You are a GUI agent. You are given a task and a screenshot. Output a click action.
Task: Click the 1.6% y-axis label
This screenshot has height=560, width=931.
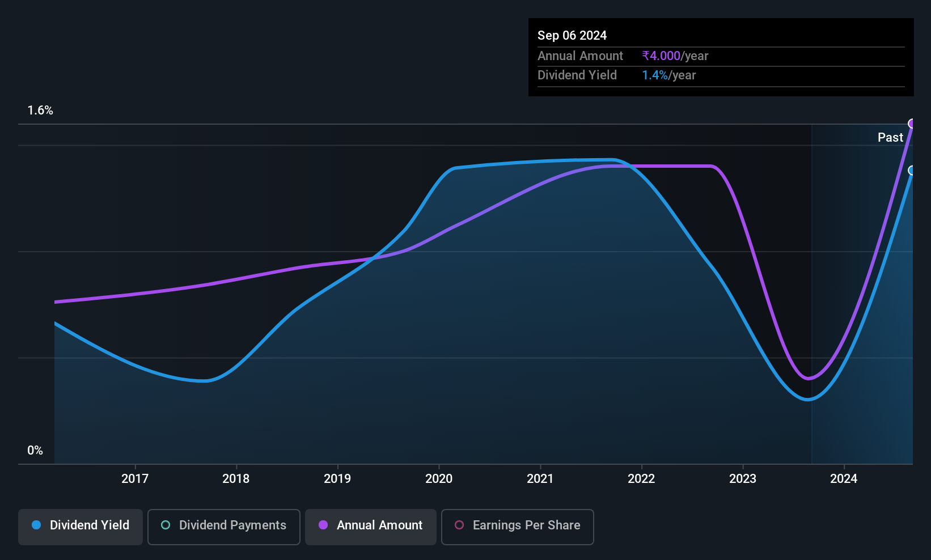(40, 111)
